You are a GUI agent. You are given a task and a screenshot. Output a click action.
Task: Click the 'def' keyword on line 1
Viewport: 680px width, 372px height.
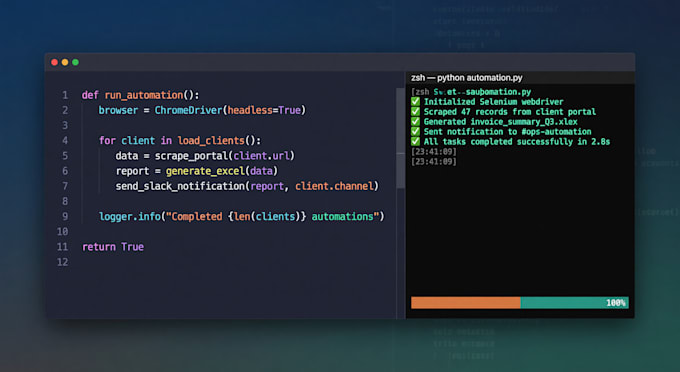90,95
